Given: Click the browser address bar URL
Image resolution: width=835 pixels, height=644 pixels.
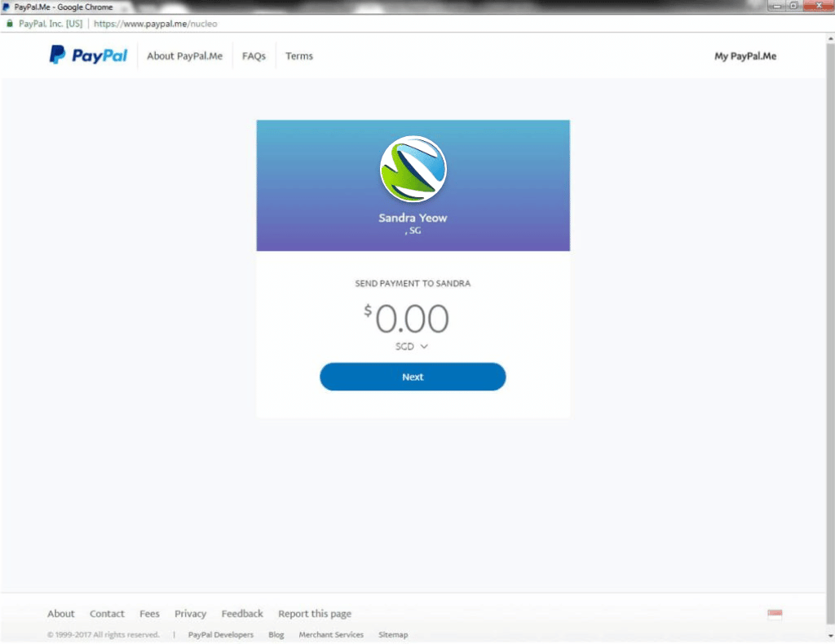Looking at the screenshot, I should click(155, 24).
